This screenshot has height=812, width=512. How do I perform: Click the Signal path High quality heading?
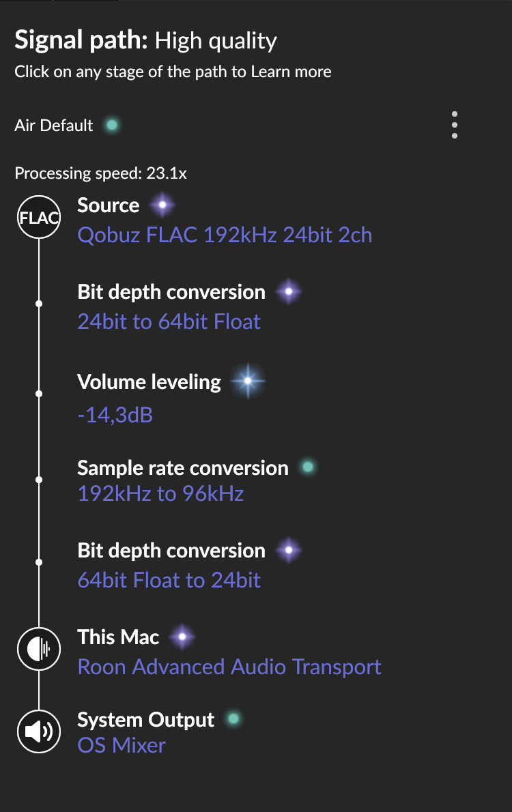[x=145, y=41]
